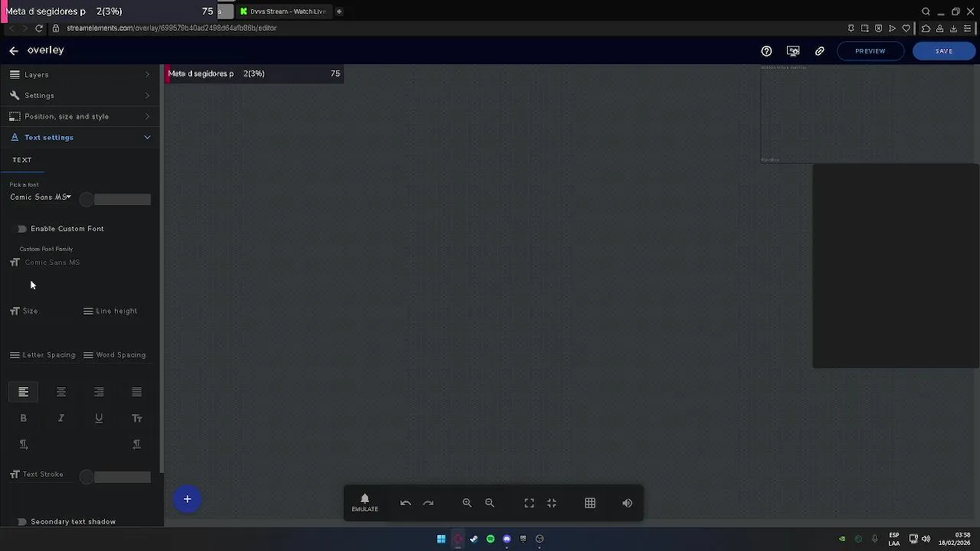Click the Size field

41,311
